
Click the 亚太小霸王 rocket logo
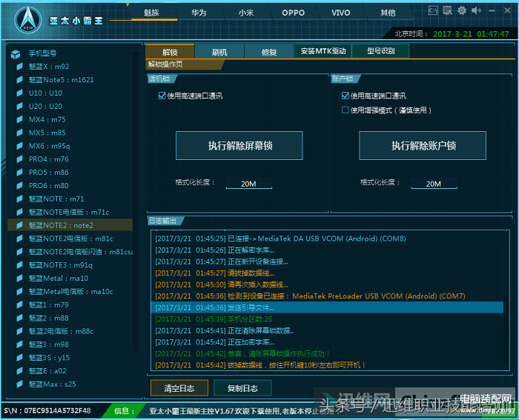point(28,21)
